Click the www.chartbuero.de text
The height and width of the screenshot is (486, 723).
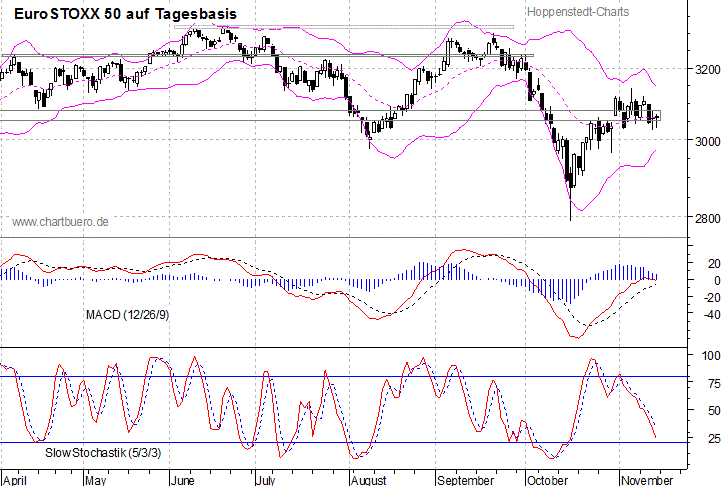[60, 222]
